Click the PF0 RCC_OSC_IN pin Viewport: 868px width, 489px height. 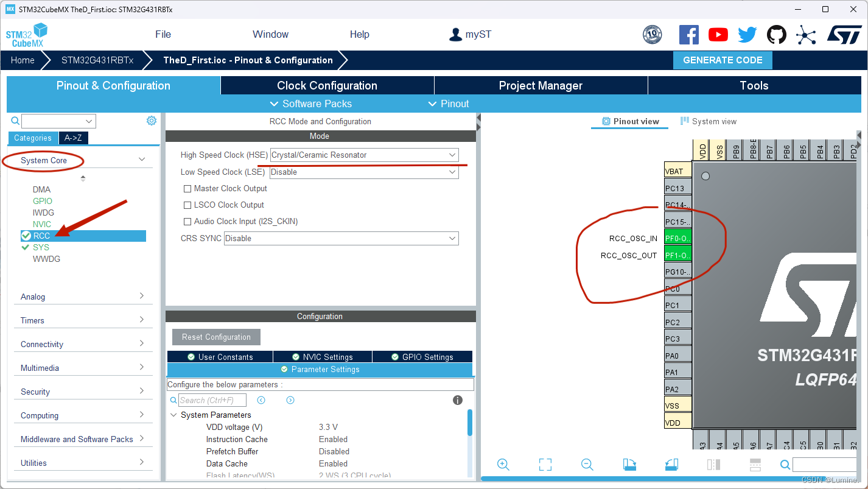(x=677, y=238)
